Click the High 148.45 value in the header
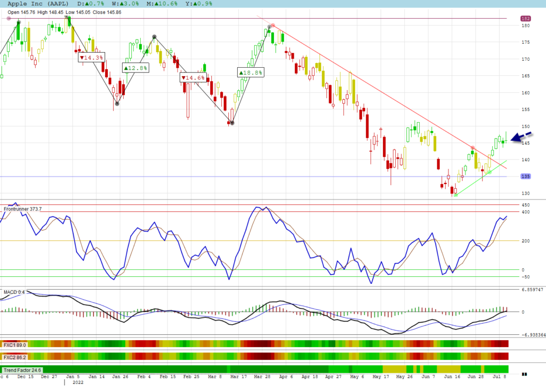Image resolution: width=546 pixels, height=392 pixels. coord(50,12)
